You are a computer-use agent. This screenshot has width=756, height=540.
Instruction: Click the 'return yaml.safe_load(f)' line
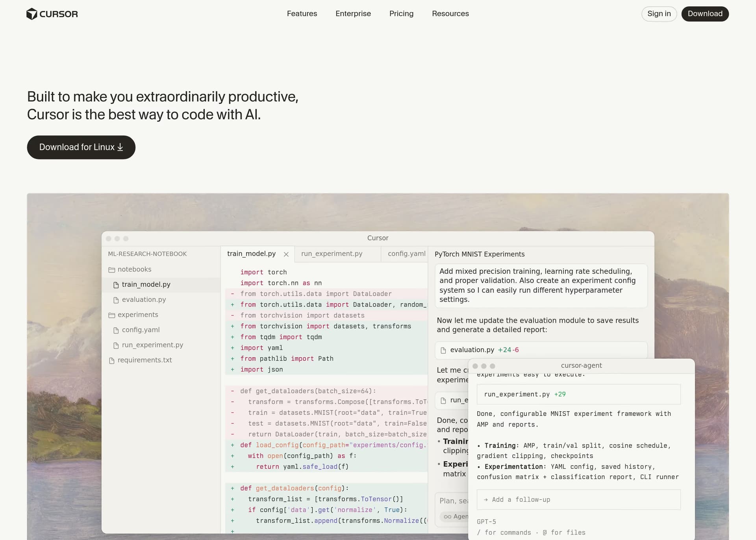point(302,467)
